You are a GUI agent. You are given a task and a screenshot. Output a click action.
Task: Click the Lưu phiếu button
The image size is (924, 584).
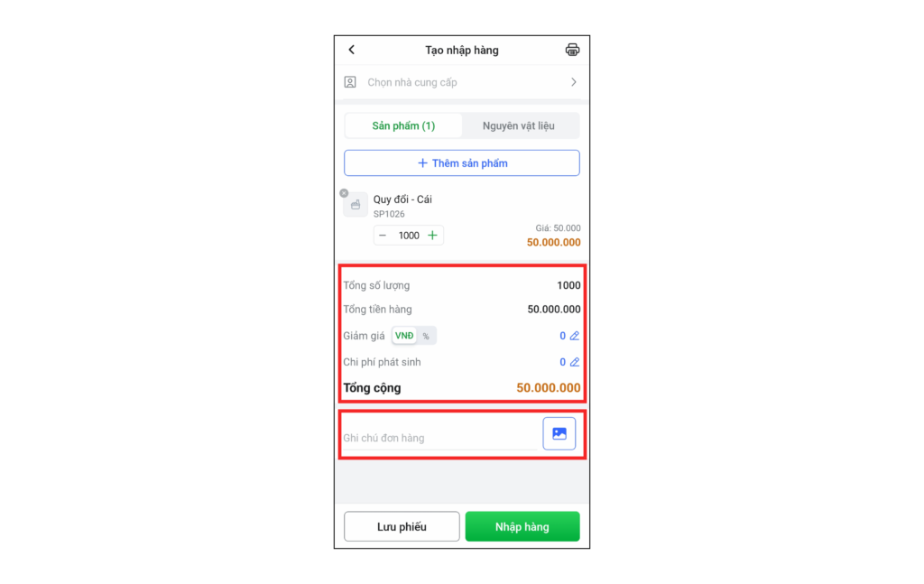pyautogui.click(x=402, y=527)
